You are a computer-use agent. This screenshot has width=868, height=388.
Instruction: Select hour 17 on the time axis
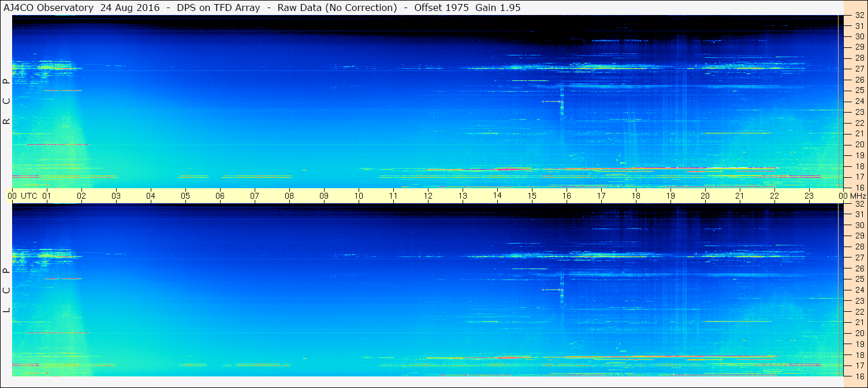[x=601, y=196]
